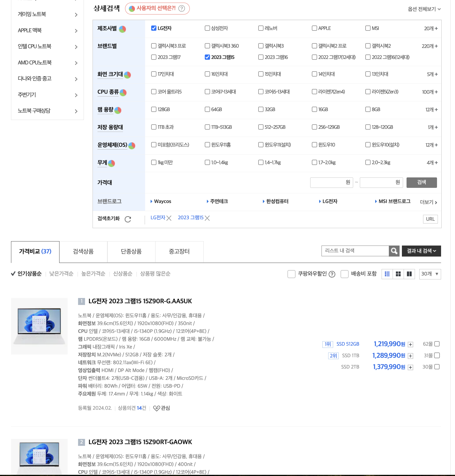The width and height of the screenshot is (455, 476).
Task: Expand price list plus icon for 1,219,990원
Action: pyautogui.click(x=410, y=344)
